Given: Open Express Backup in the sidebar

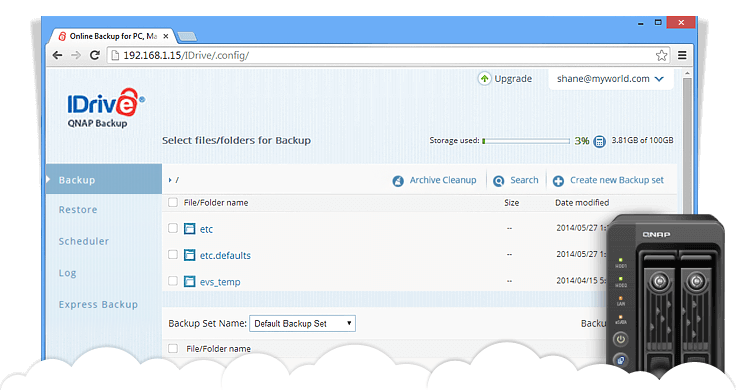Looking at the screenshot, I should [x=98, y=304].
